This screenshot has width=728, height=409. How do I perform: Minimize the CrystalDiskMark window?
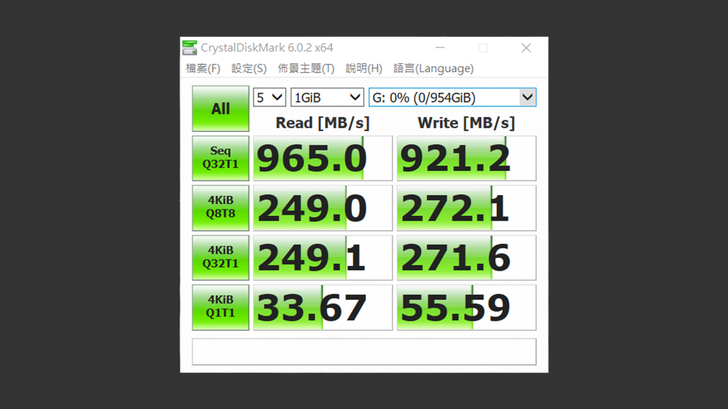pos(440,47)
